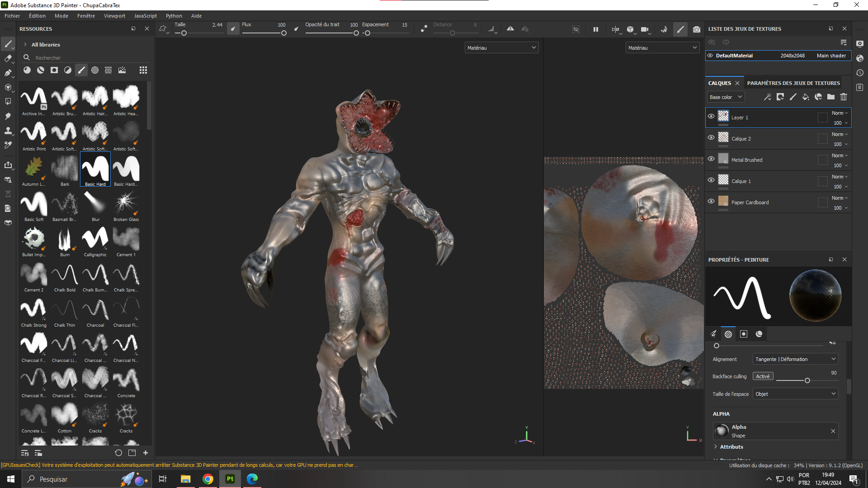Create a folder in layers panel
The width and height of the screenshot is (868, 488).
coord(831,97)
